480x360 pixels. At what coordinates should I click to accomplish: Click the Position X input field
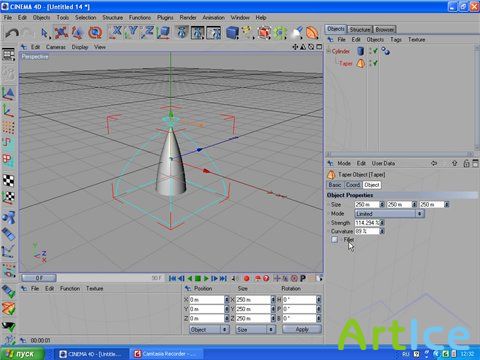207,300
